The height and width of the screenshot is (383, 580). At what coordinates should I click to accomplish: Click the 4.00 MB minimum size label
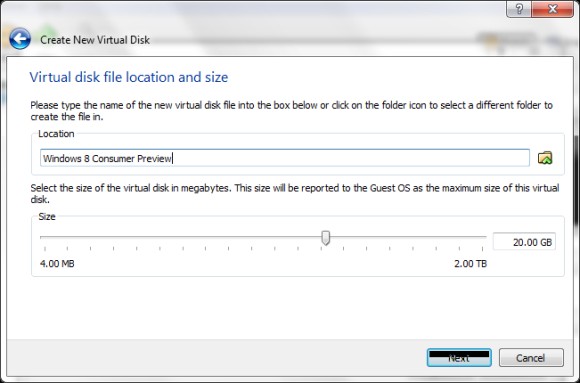pos(57,264)
